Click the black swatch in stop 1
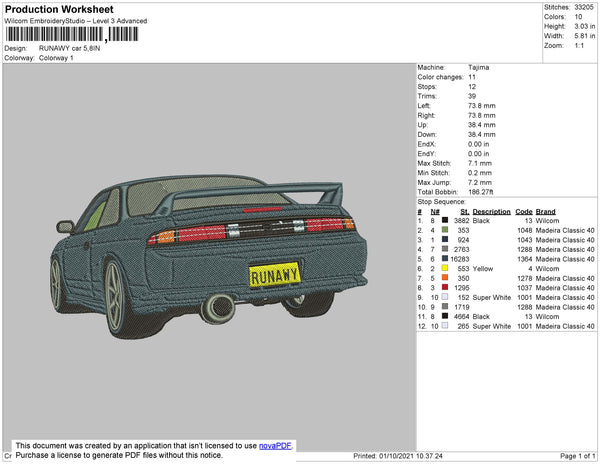The height and width of the screenshot is (464, 600). (x=444, y=221)
